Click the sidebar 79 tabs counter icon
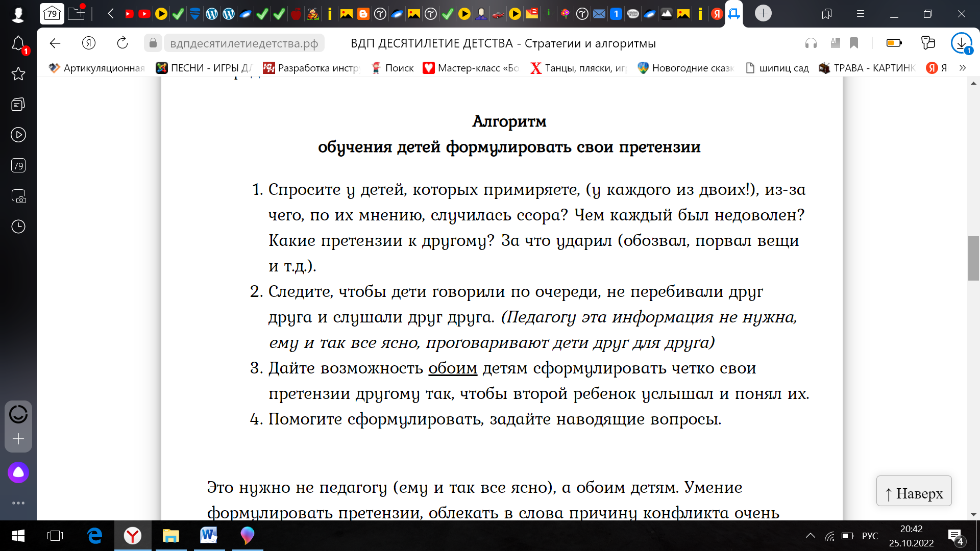Image resolution: width=980 pixels, height=551 pixels. pyautogui.click(x=18, y=165)
